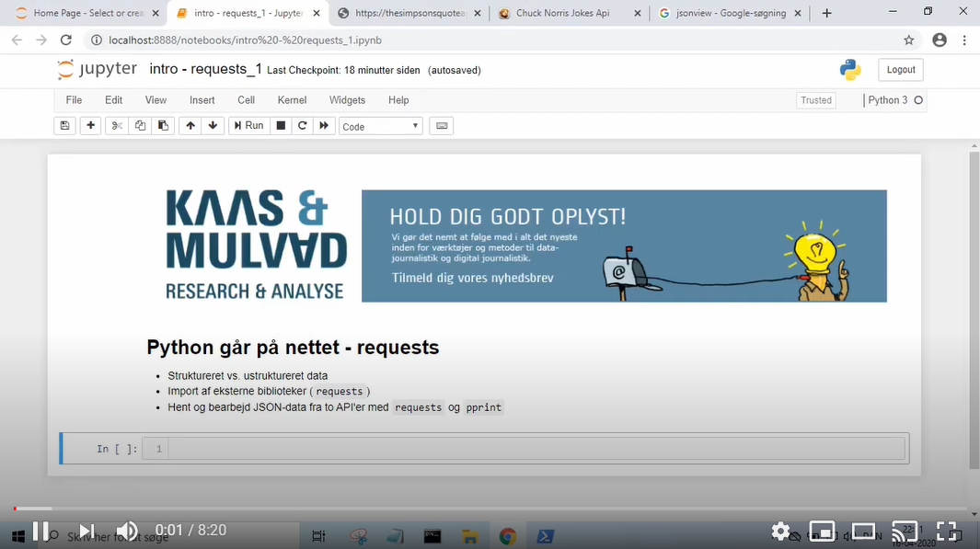
Task: Click into the empty code cell input
Action: (x=536, y=449)
